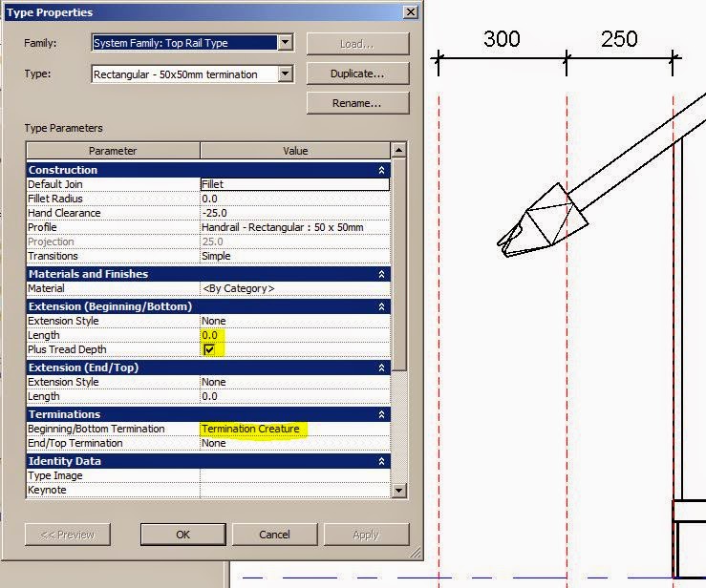Click scroll up arrow in parameter list
Viewport: 706px width, 588px height.
[x=399, y=150]
